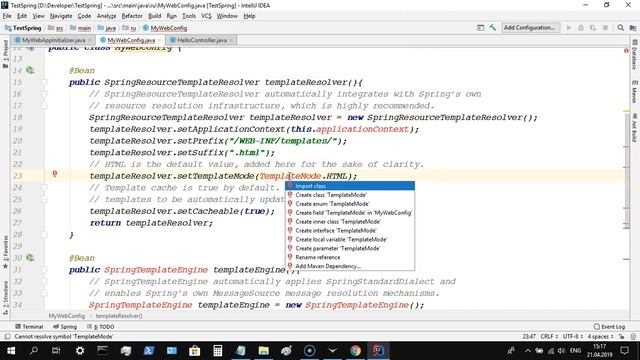Open the Database tool window

634,55
